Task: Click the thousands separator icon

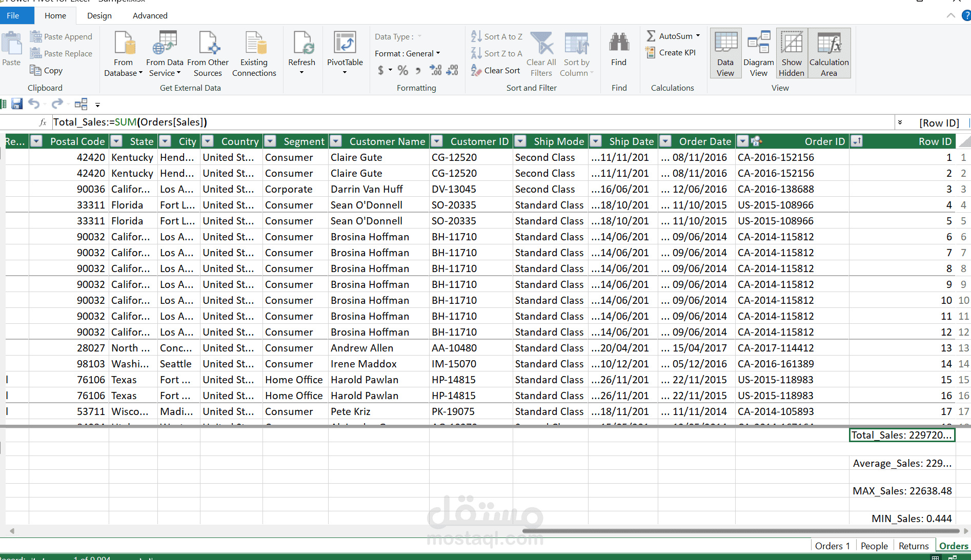Action: point(418,71)
